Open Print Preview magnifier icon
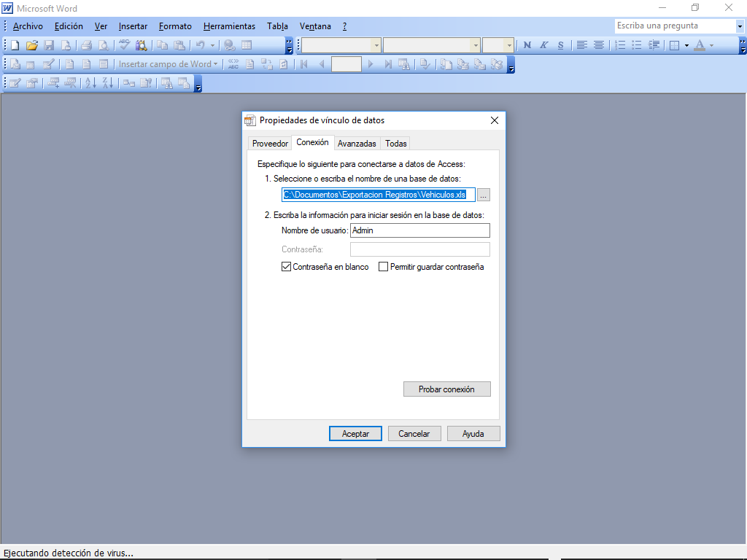 (x=104, y=45)
